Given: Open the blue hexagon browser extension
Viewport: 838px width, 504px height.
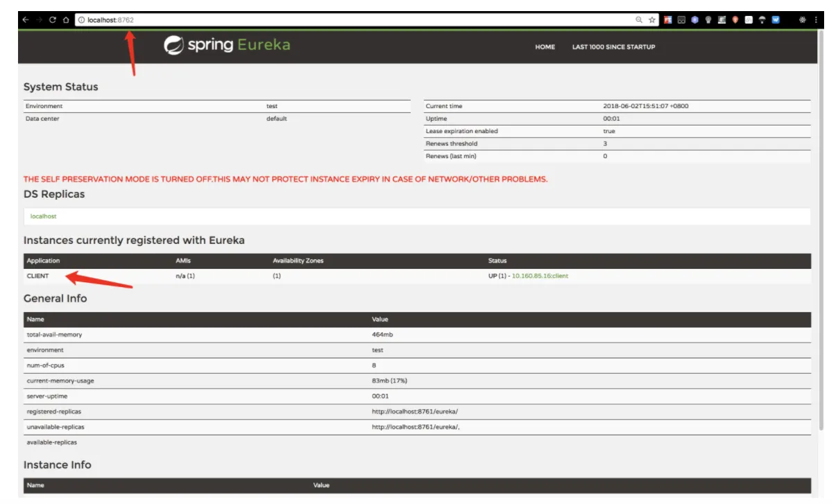Looking at the screenshot, I should (x=694, y=20).
